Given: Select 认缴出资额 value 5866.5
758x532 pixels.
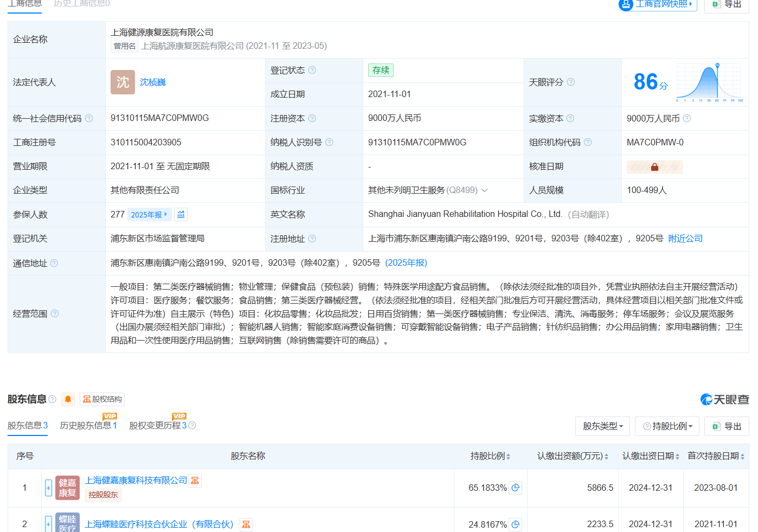Looking at the screenshot, I should pyautogui.click(x=600, y=488).
